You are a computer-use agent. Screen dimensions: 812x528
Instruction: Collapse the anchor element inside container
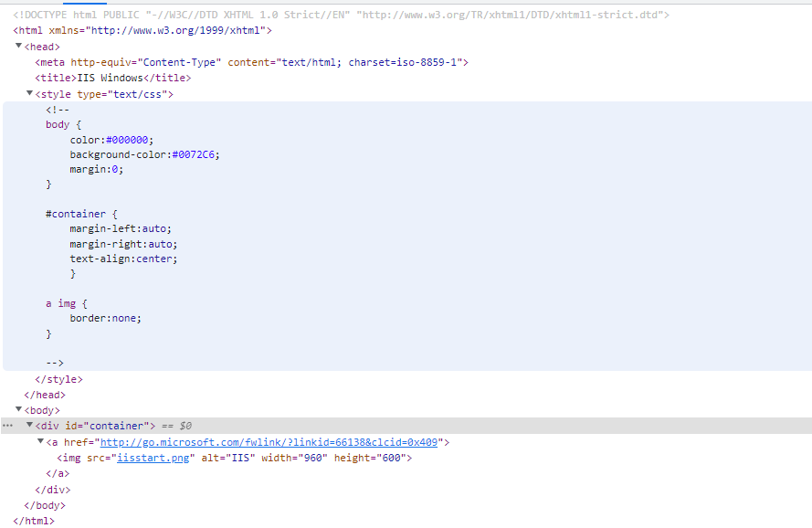40,441
